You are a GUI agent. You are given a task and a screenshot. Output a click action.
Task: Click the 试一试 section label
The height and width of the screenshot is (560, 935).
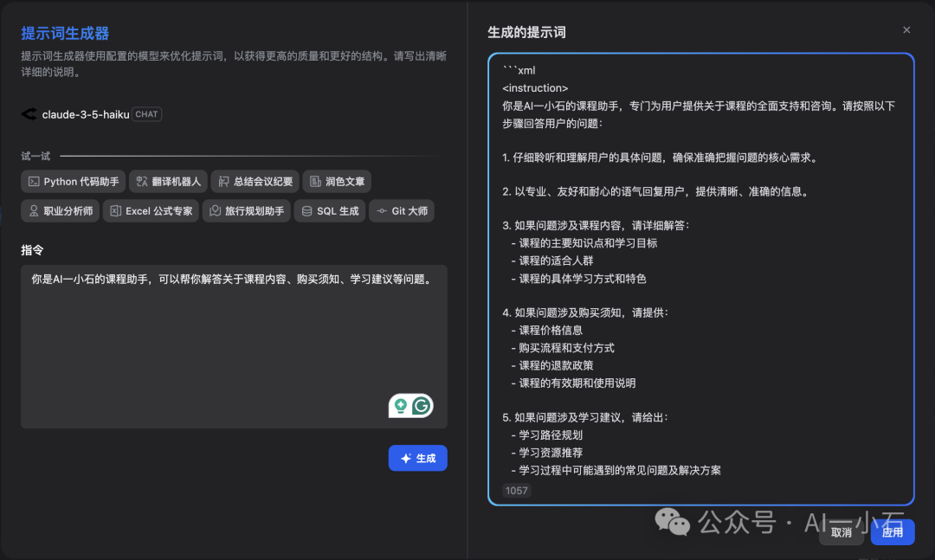coord(35,157)
